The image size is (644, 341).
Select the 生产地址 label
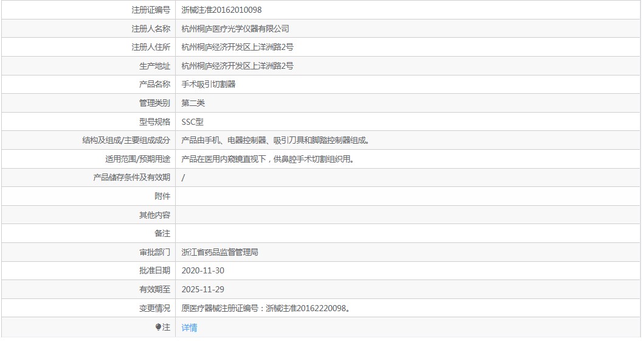[x=154, y=66]
